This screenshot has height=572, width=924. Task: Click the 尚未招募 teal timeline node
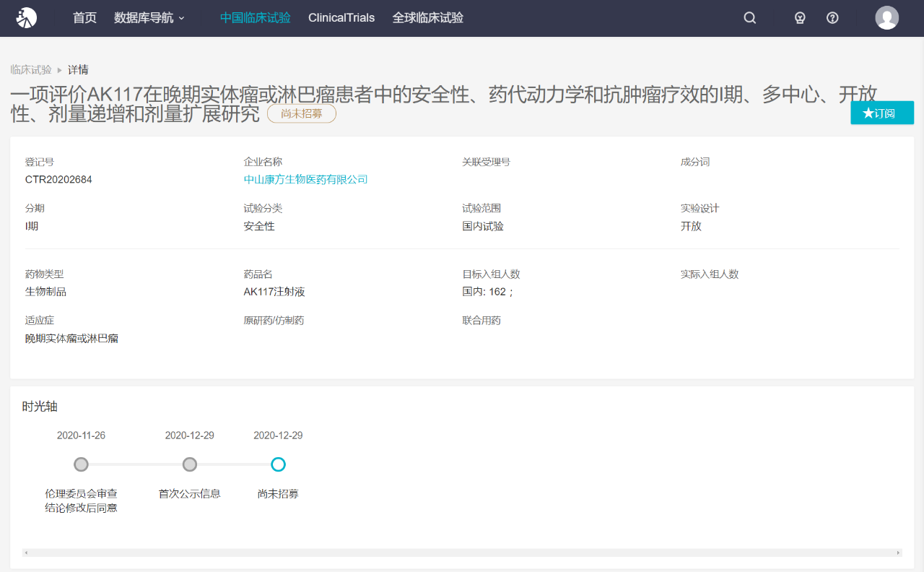278,464
